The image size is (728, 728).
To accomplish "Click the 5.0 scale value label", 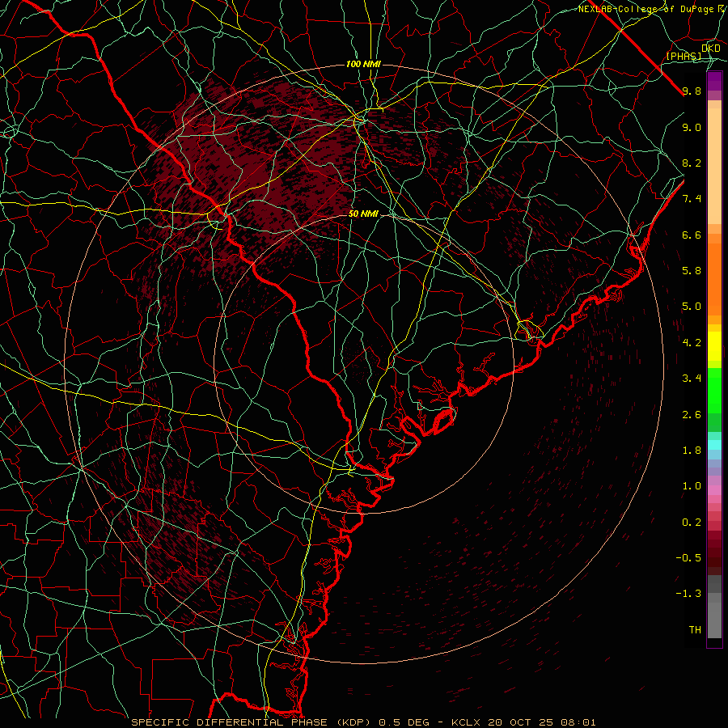I will coord(692,307).
